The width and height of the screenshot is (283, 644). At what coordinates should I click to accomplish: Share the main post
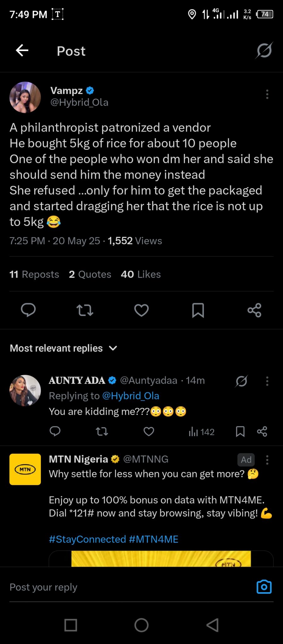pyautogui.click(x=254, y=310)
